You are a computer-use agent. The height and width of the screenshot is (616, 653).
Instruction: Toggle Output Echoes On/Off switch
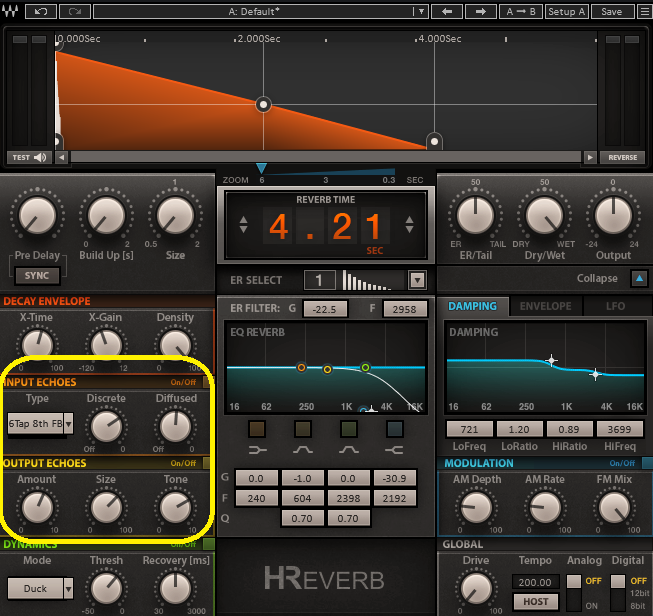pyautogui.click(x=183, y=463)
